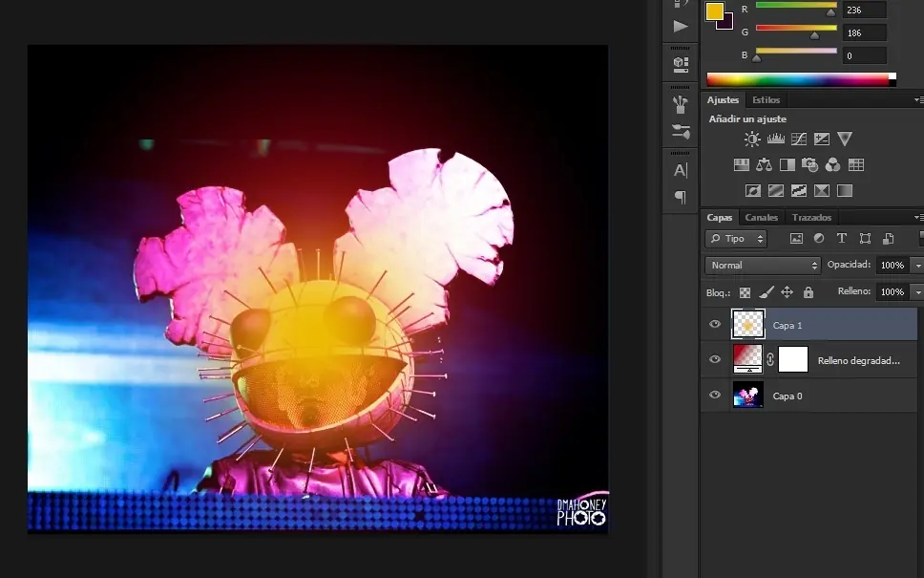Click the G value field 186

[865, 33]
